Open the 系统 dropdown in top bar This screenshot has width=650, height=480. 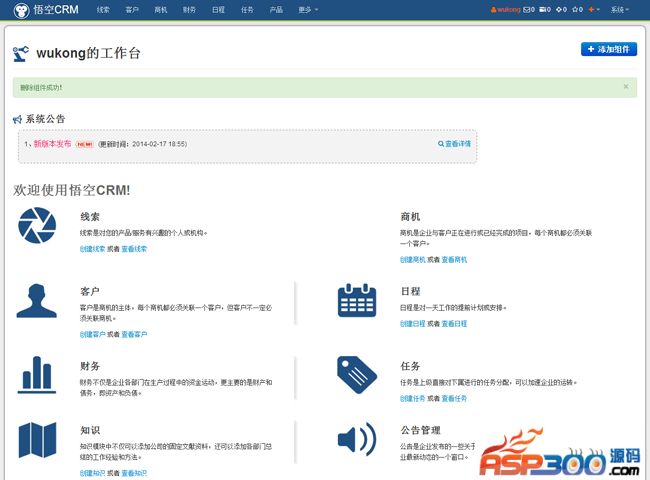[x=621, y=9]
